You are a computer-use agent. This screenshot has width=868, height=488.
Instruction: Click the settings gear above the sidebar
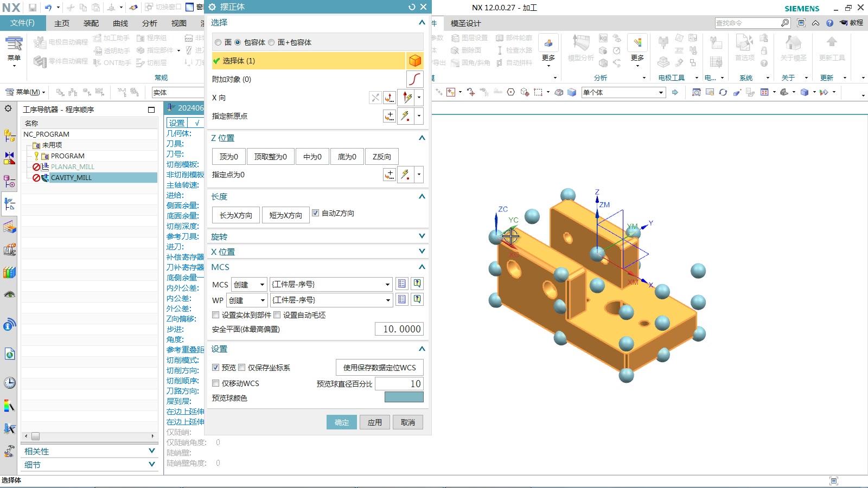coord(8,108)
